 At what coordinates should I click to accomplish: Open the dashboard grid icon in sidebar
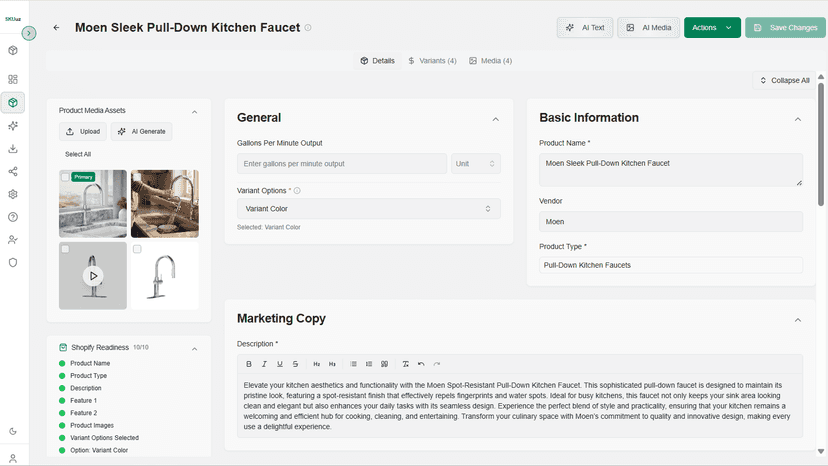click(13, 79)
